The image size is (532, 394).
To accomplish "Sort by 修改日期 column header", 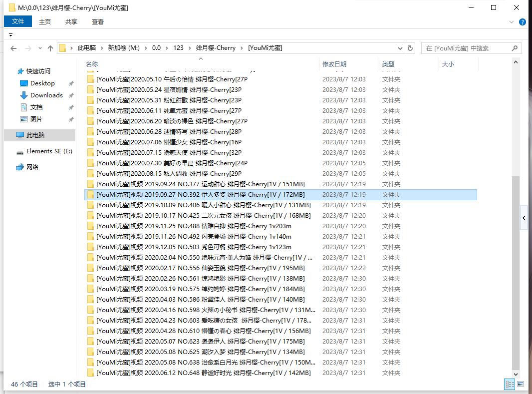I will tap(334, 64).
